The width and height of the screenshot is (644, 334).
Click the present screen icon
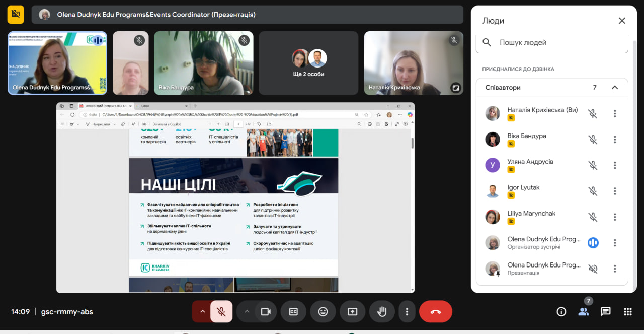click(352, 311)
